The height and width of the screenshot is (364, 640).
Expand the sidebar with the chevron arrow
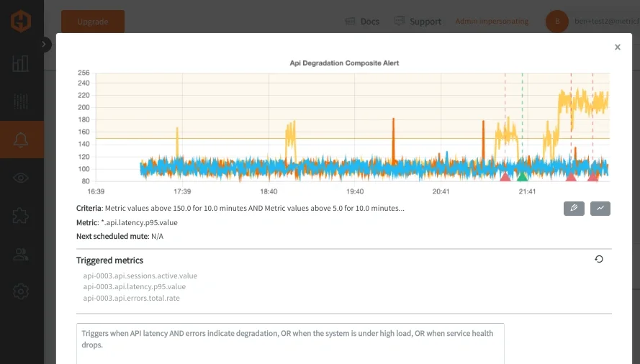pyautogui.click(x=44, y=44)
